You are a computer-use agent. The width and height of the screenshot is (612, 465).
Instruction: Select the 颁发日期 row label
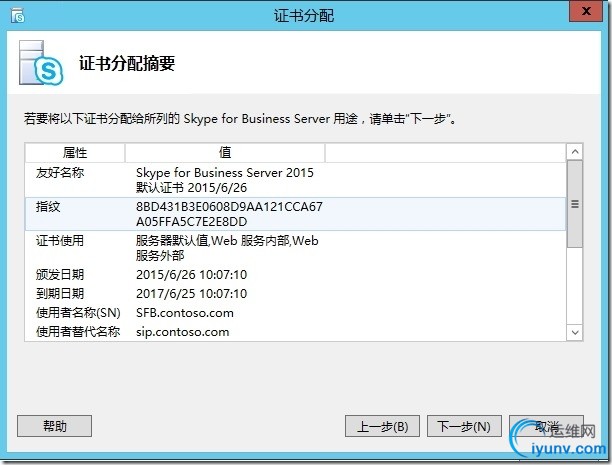click(60, 274)
